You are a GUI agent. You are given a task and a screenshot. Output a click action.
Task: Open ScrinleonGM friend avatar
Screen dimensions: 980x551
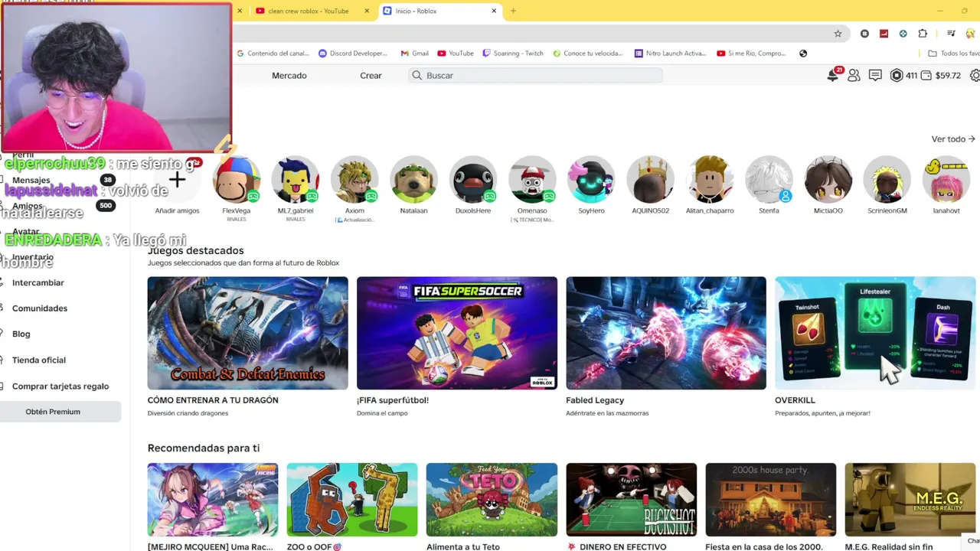(887, 180)
